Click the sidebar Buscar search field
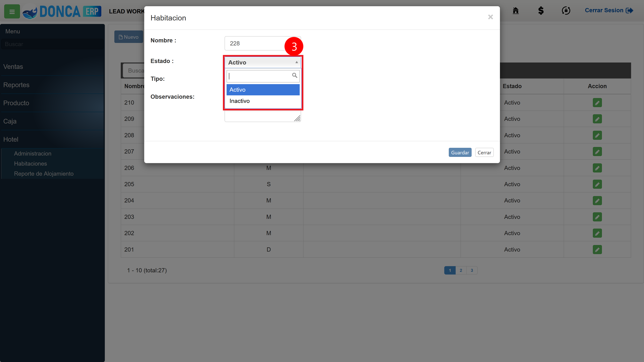The width and height of the screenshot is (644, 362). pos(52,44)
